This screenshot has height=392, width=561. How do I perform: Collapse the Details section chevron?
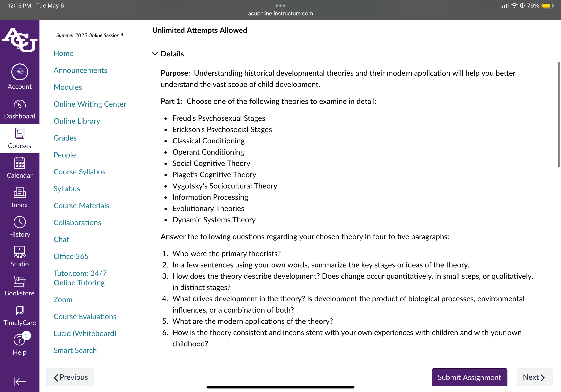(x=155, y=54)
